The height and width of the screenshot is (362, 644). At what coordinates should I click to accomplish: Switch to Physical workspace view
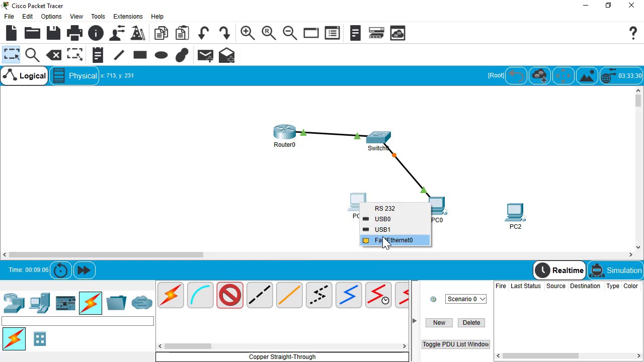click(74, 76)
